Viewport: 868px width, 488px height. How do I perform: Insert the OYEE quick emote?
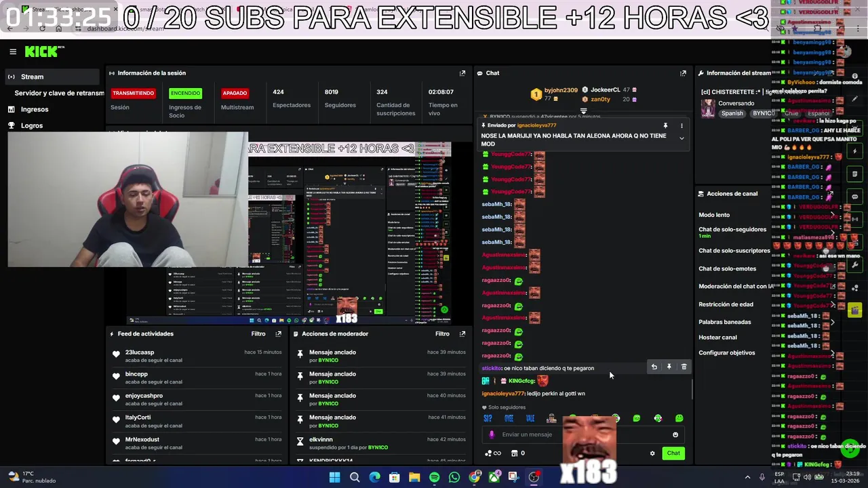point(509,419)
